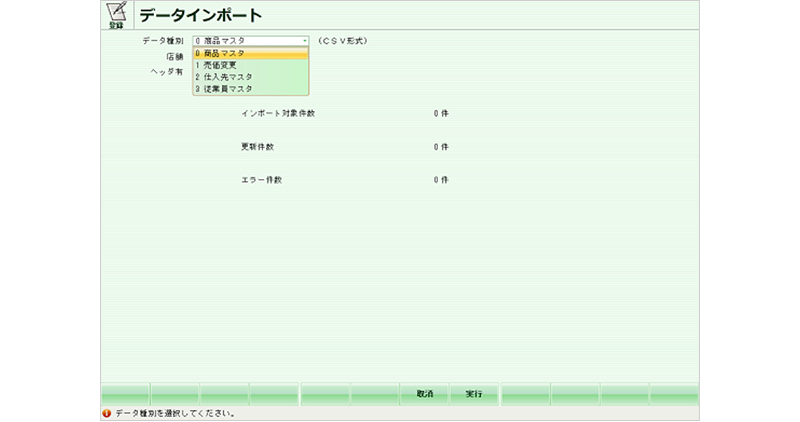Select 0 商品マスタ from the list
This screenshot has height=422, width=800.
click(251, 53)
